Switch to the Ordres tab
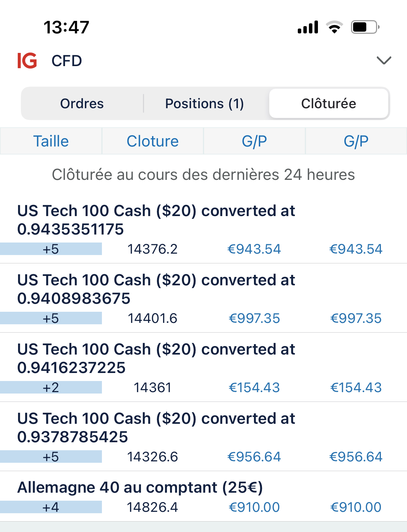The width and height of the screenshot is (407, 532). coord(82,103)
